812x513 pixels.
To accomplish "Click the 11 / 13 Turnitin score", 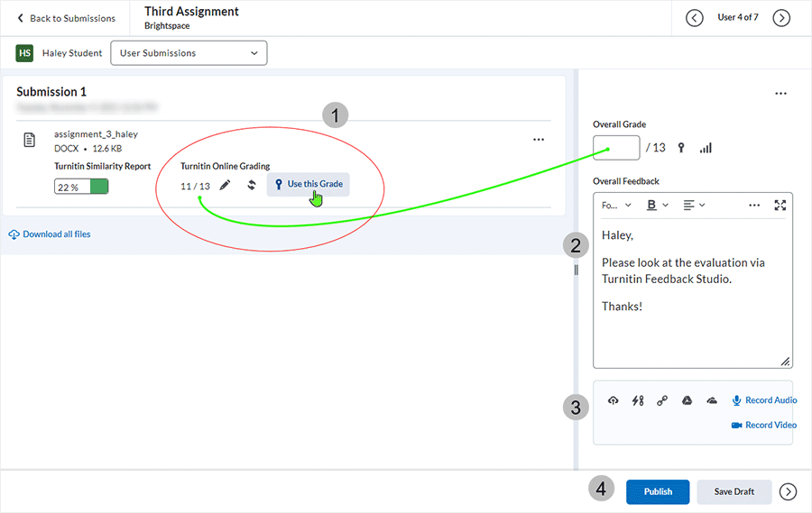I will 195,187.
